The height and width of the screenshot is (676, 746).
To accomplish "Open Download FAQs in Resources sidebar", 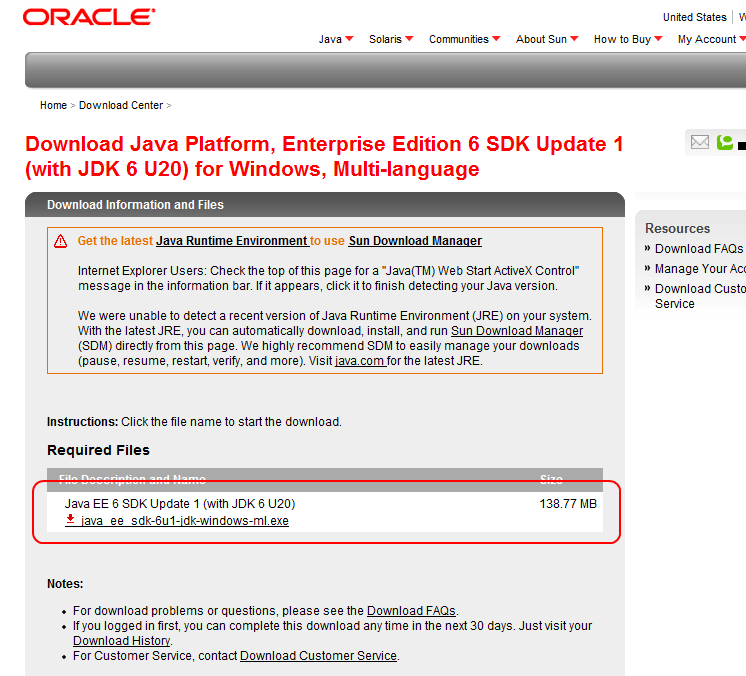I will [699, 248].
